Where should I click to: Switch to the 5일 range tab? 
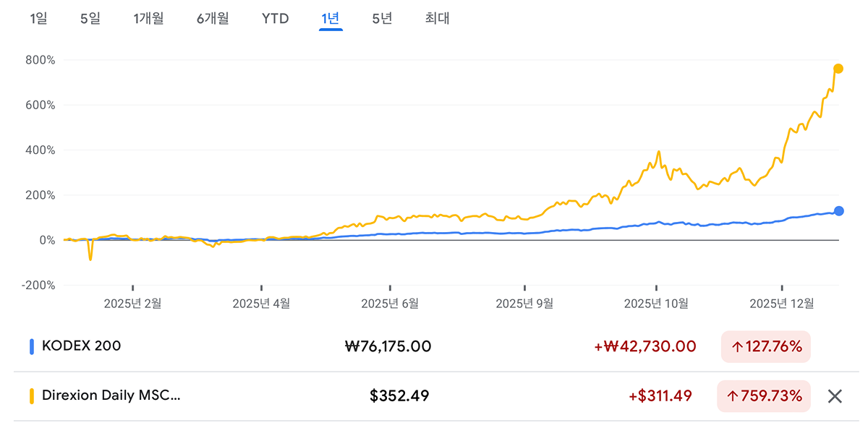[x=90, y=19]
